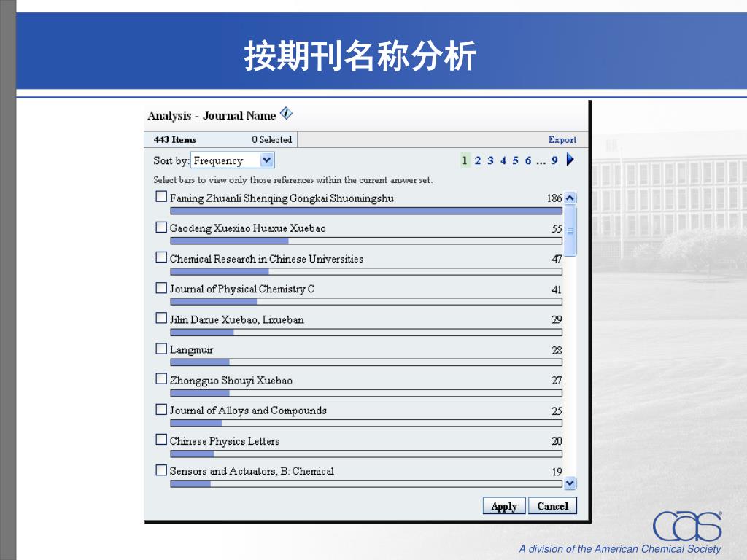Click the Export link
The height and width of the screenshot is (560, 747).
click(x=562, y=139)
